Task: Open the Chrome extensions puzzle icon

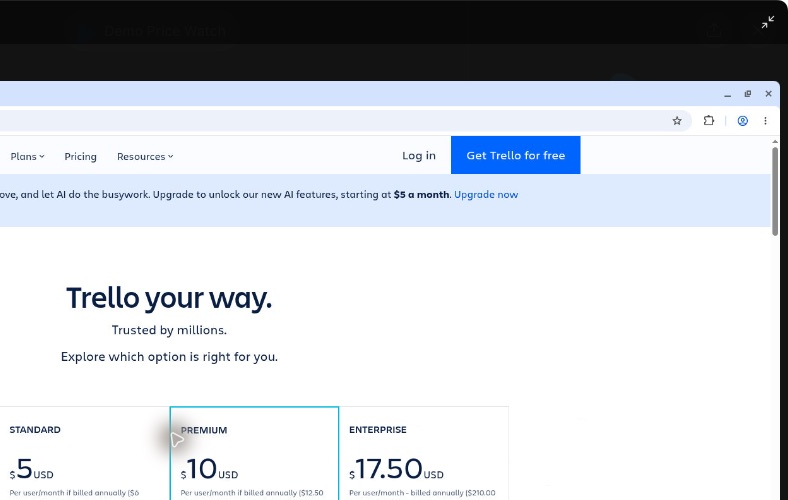Action: click(709, 121)
